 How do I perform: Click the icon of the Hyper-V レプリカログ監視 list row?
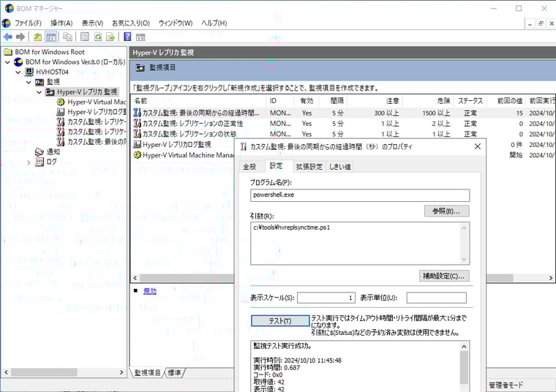[x=137, y=144]
